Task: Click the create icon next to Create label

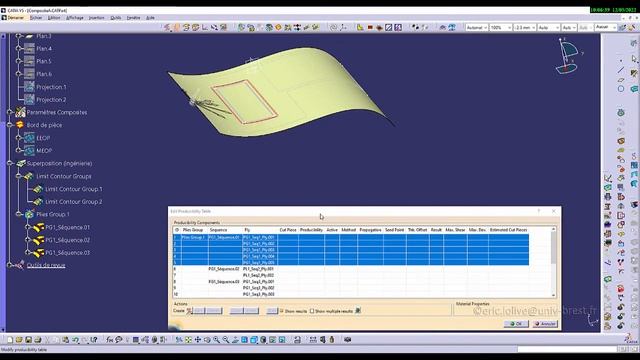Action: [189, 311]
